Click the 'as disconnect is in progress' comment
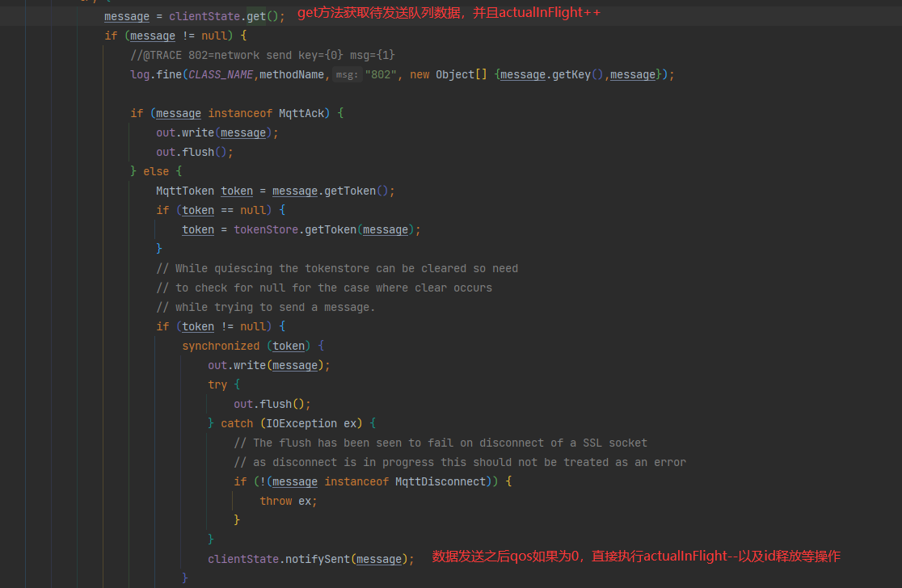902x588 pixels. (460, 462)
